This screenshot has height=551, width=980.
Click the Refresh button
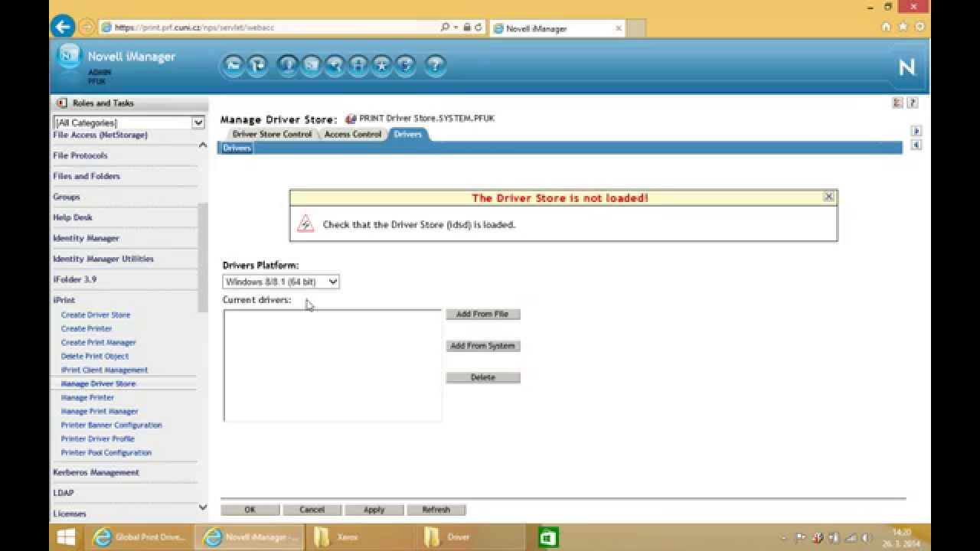click(x=436, y=510)
